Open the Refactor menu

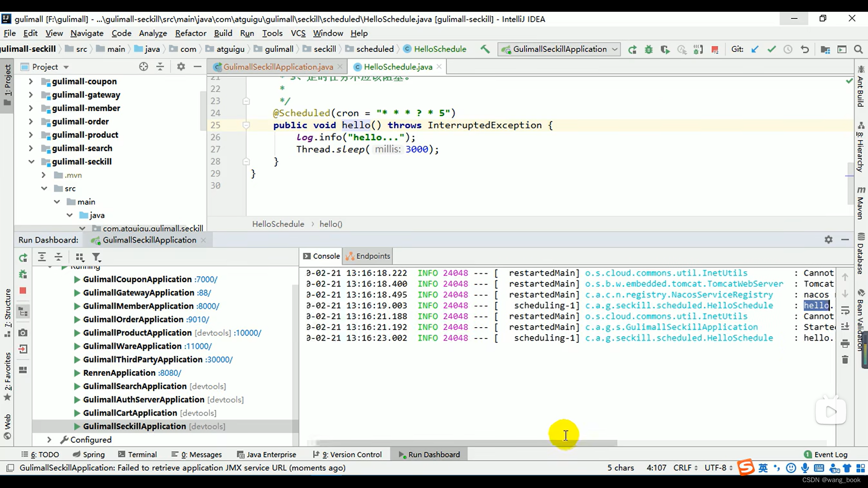tap(190, 33)
